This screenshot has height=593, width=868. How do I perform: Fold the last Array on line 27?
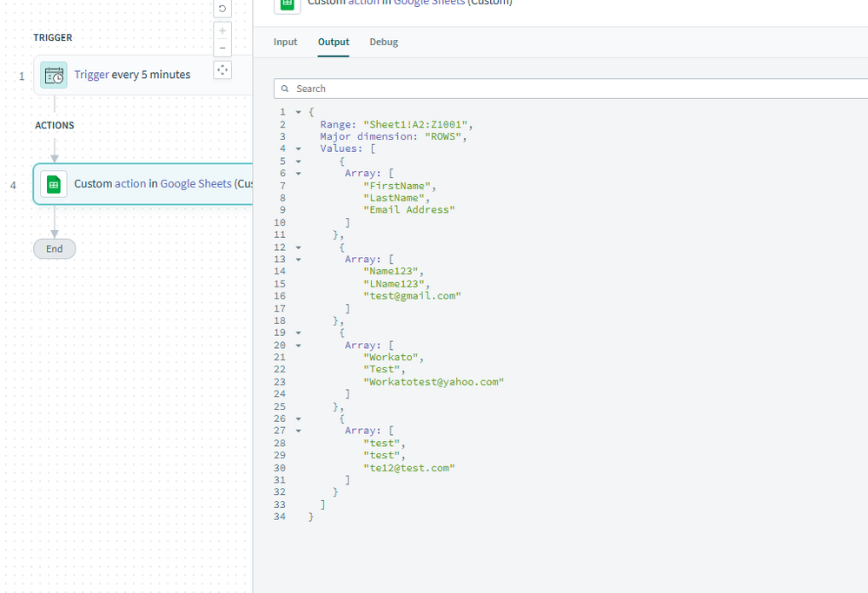(299, 431)
